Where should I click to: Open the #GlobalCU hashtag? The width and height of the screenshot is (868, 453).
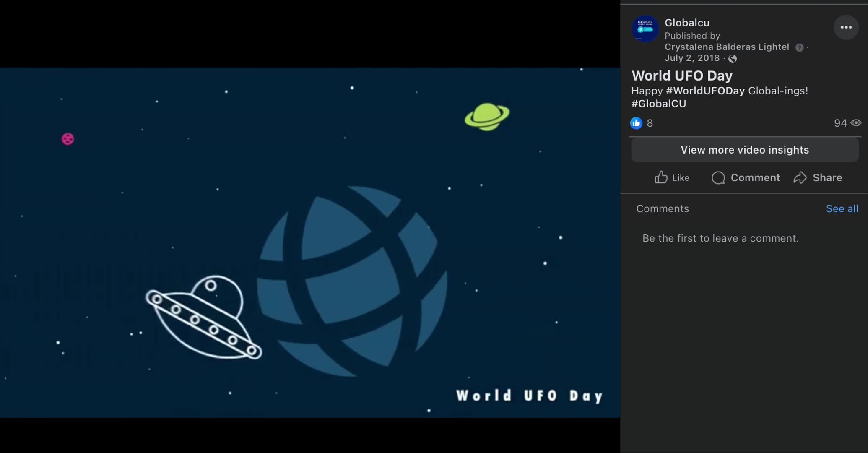659,104
